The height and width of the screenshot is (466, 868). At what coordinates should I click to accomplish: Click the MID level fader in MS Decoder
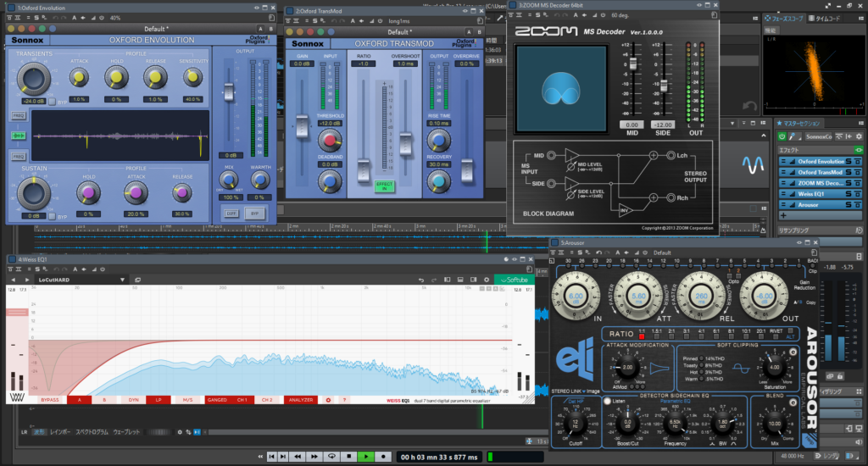point(630,64)
